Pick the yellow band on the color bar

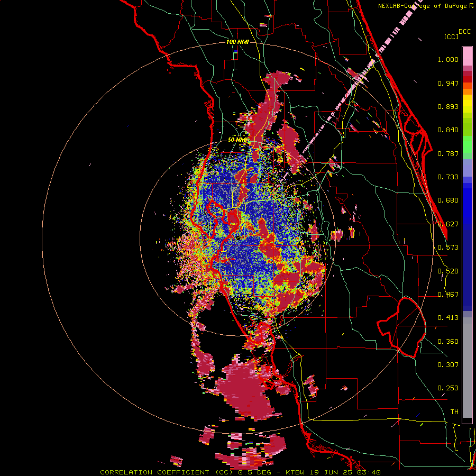coord(467,104)
